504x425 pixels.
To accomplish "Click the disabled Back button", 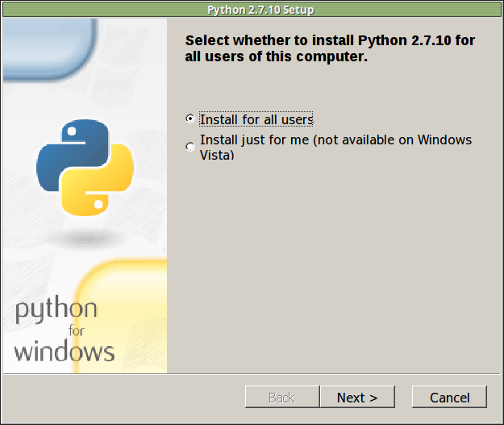I will point(282,397).
